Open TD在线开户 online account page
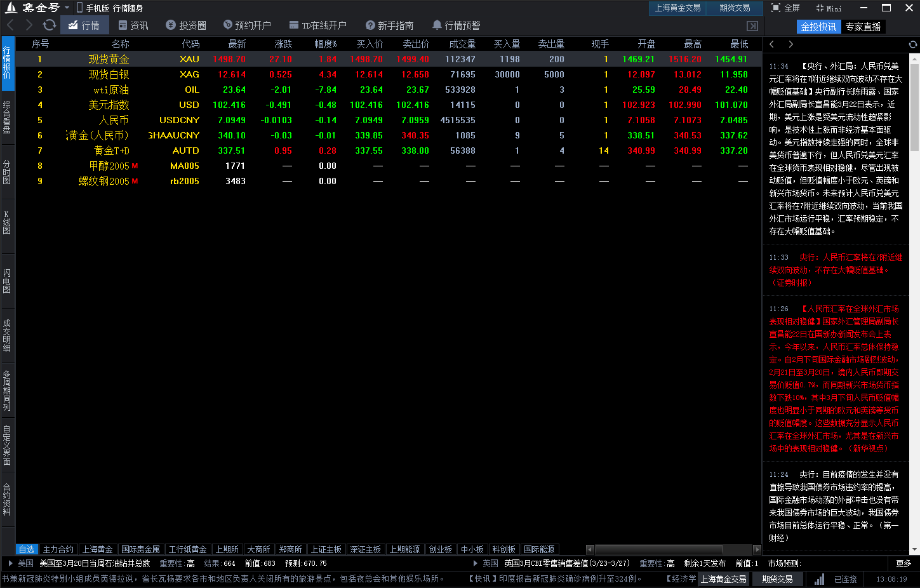 317,25
